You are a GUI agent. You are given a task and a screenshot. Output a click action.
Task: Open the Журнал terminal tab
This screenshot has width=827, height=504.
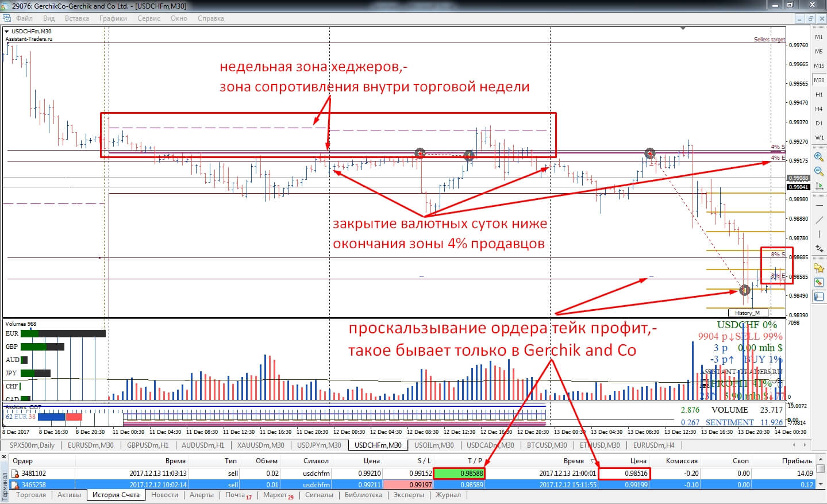tap(448, 495)
